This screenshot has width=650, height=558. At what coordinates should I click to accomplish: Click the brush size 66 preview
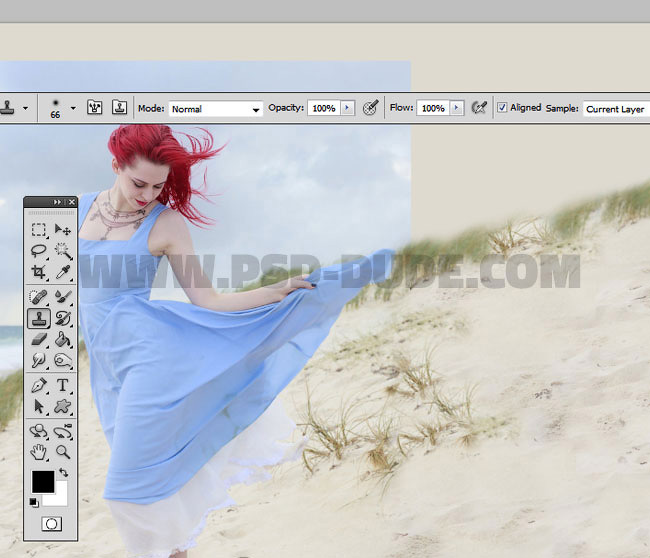56,108
